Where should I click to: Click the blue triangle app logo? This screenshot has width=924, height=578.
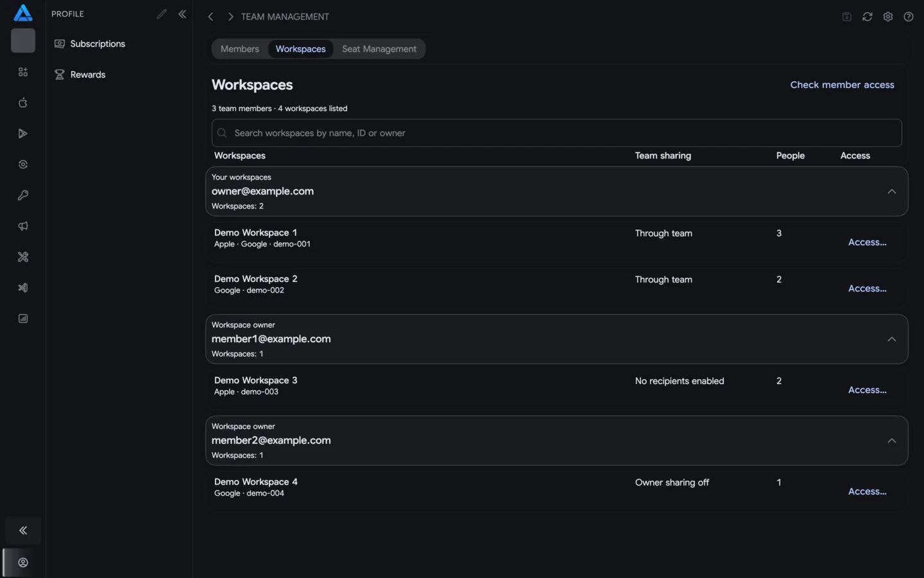pos(23,13)
